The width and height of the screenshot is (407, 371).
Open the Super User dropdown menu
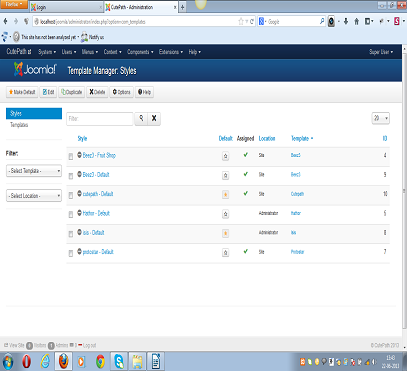(381, 52)
